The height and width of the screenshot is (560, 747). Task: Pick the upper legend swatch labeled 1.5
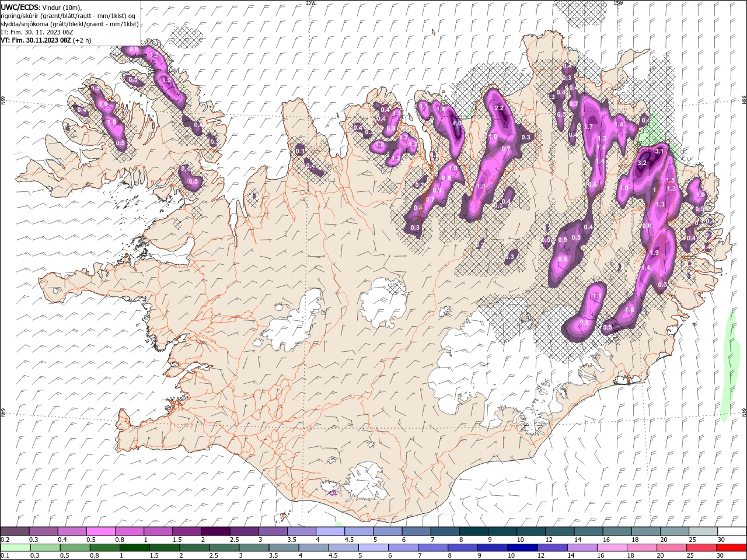(186, 531)
